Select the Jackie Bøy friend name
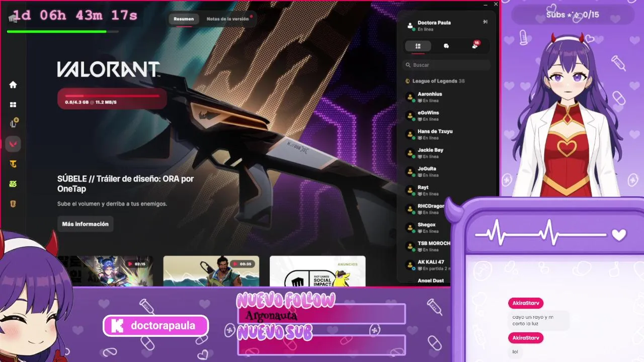 click(430, 150)
